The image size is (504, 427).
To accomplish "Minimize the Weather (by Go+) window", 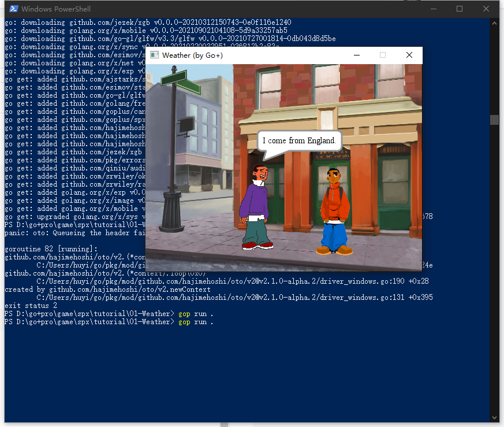I will 356,55.
